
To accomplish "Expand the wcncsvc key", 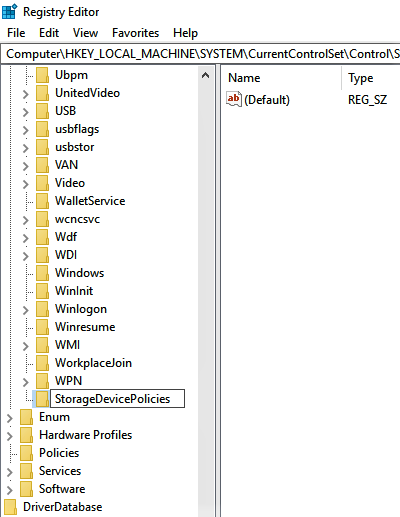I will click(26, 220).
